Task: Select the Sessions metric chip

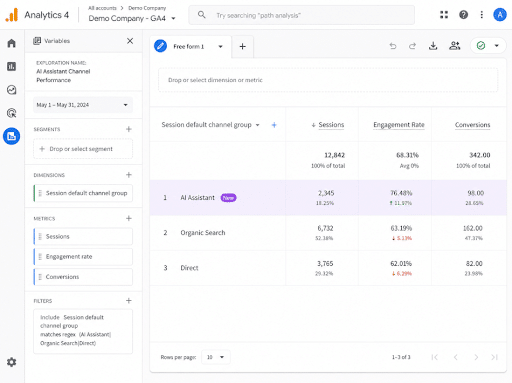Action: [83, 236]
